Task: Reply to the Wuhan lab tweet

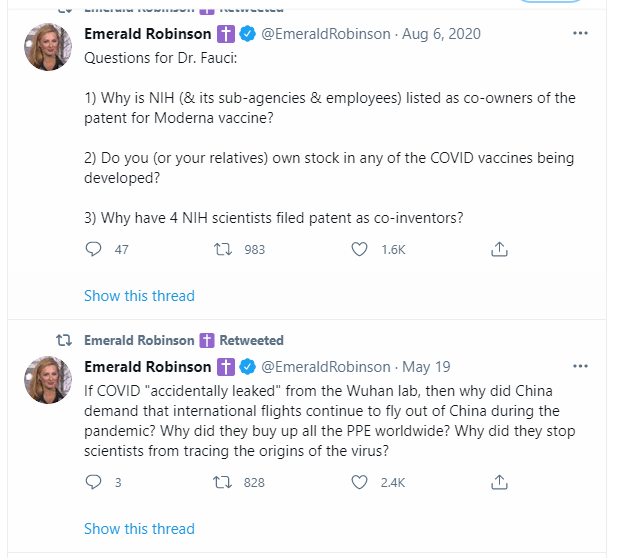Action: tap(94, 482)
